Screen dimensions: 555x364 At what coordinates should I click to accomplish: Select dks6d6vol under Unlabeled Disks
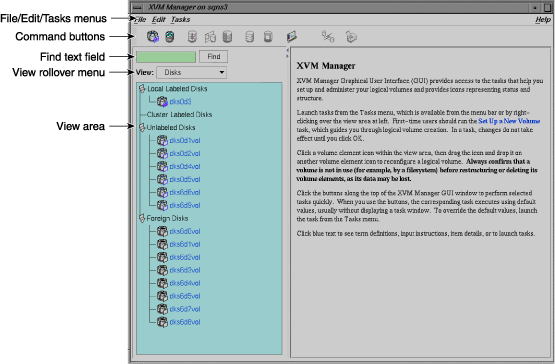(185, 192)
